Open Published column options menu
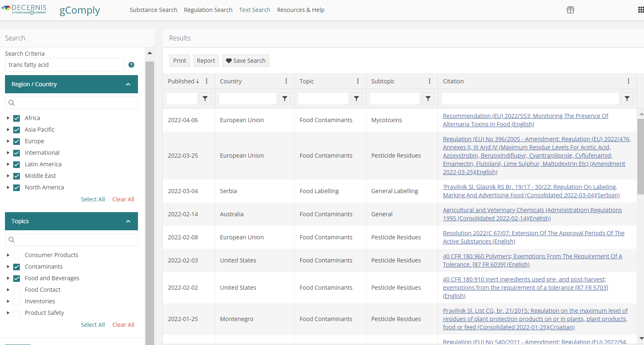The height and width of the screenshot is (345, 644). 207,81
